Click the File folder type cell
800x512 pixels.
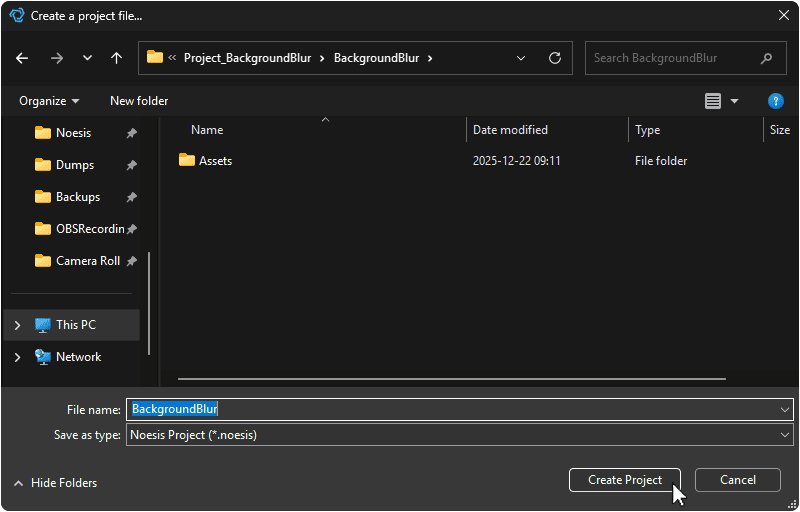point(661,161)
